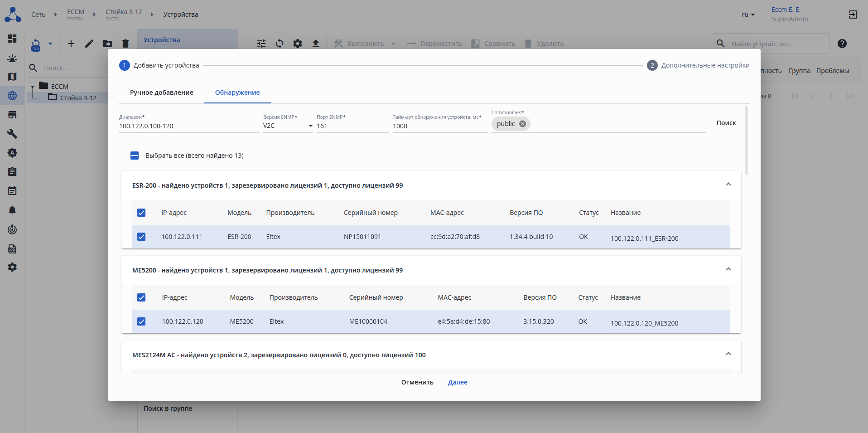The height and width of the screenshot is (433, 868).
Task: Select the Обнаружение tab
Action: pyautogui.click(x=237, y=92)
